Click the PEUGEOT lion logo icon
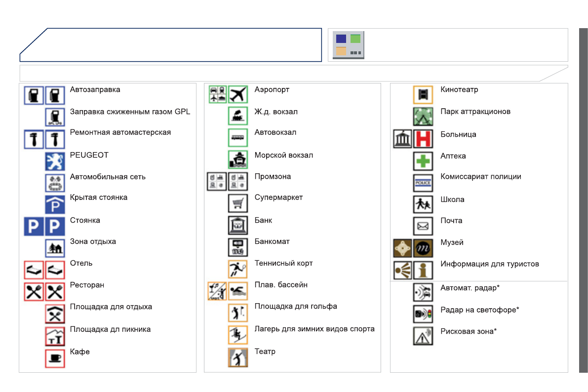The width and height of the screenshot is (588, 392). click(55, 161)
